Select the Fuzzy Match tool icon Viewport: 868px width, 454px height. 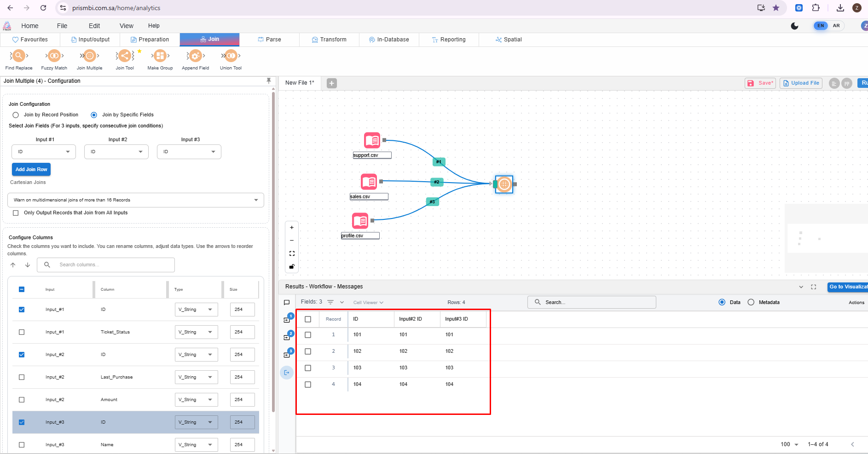coord(54,56)
